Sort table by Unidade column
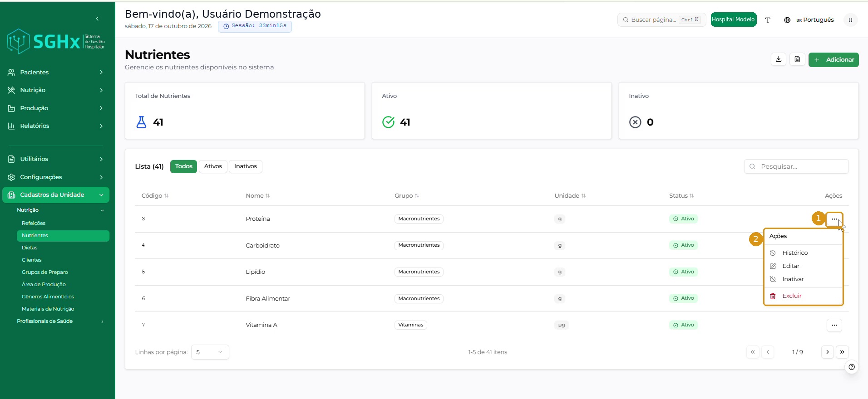The width and height of the screenshot is (868, 399). [x=570, y=196]
